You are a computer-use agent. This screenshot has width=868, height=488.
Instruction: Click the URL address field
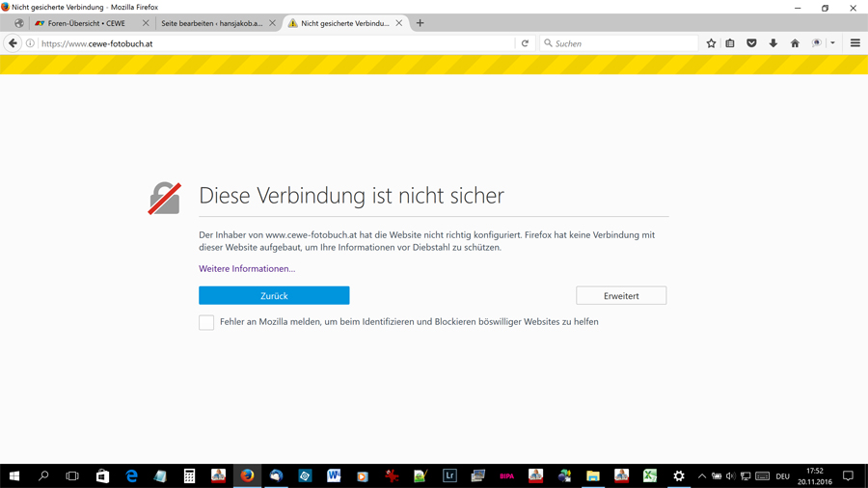(277, 43)
